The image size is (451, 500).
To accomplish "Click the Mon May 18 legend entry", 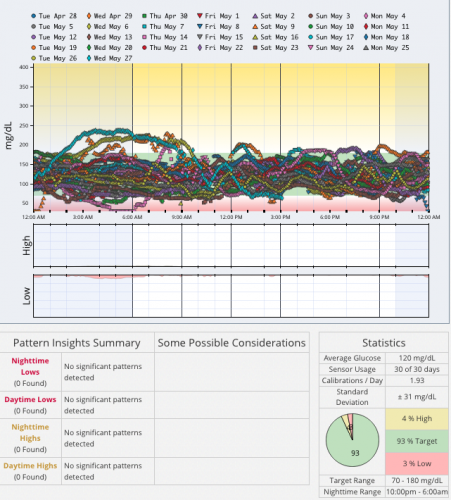I will point(386,37).
